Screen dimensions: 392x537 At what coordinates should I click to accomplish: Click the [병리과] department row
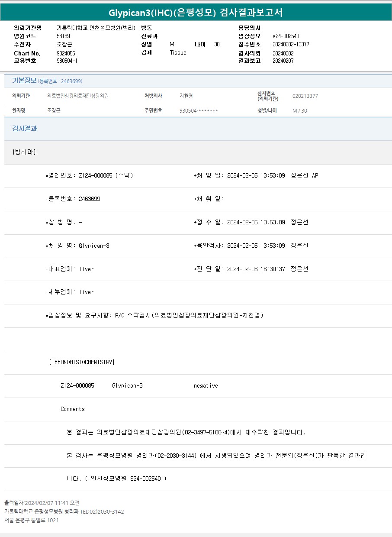click(x=25, y=152)
